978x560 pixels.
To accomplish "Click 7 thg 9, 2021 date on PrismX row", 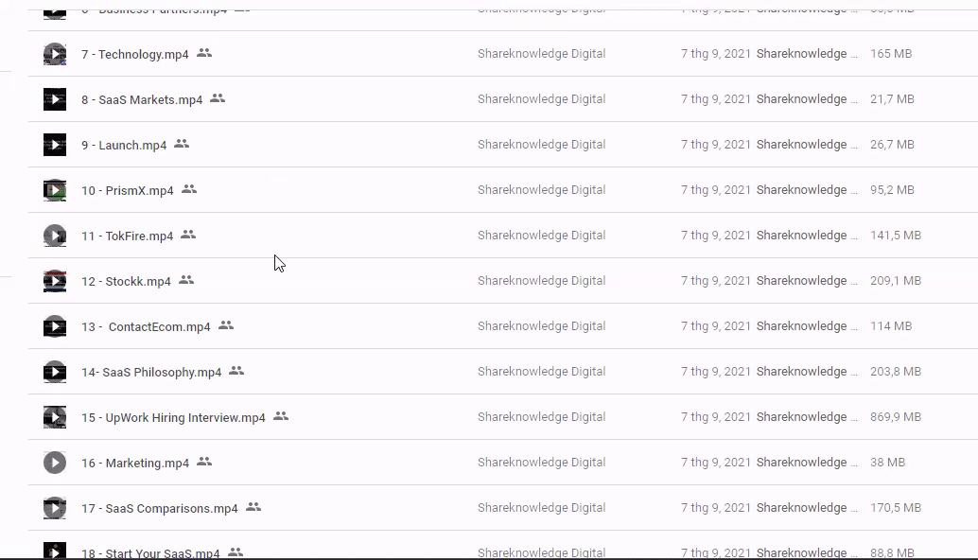I will [715, 190].
